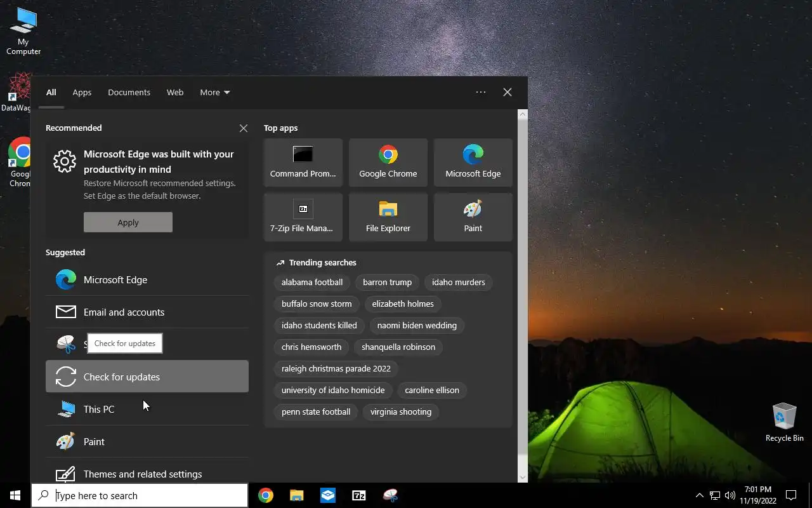Search trending raleigh christmas parade 2022

click(336, 368)
